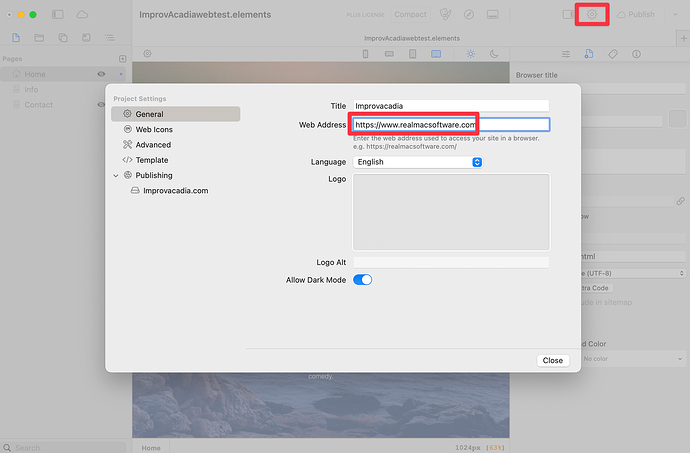Open the sliders tab in the inspector
The width and height of the screenshot is (690, 453).
click(x=566, y=54)
